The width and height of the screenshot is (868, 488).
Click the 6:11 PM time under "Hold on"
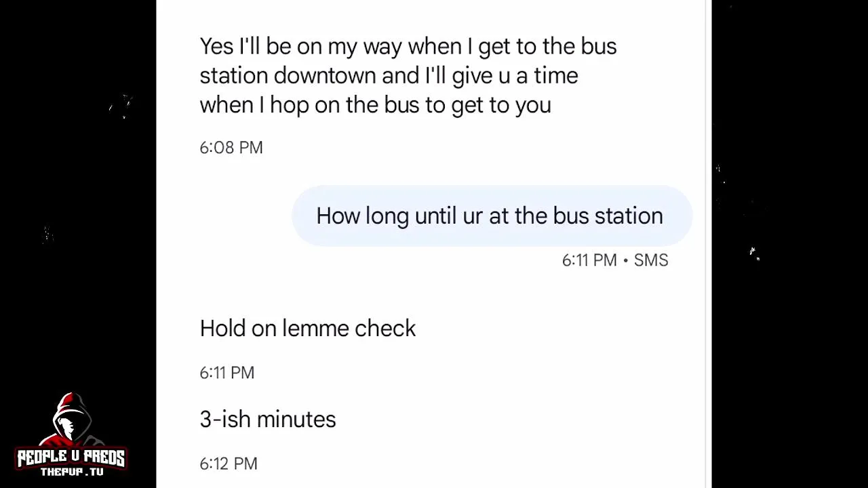[x=226, y=373]
